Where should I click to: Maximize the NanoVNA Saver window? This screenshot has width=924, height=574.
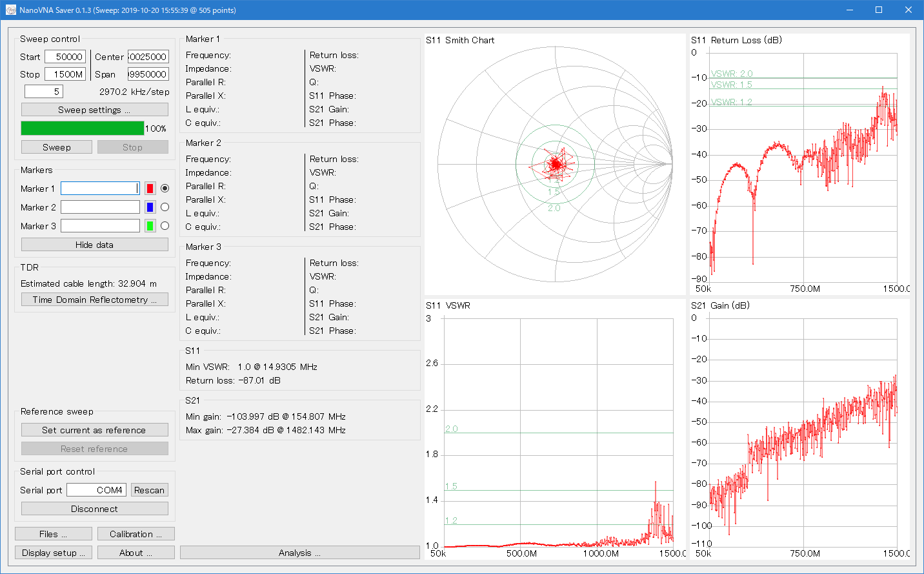(x=879, y=10)
